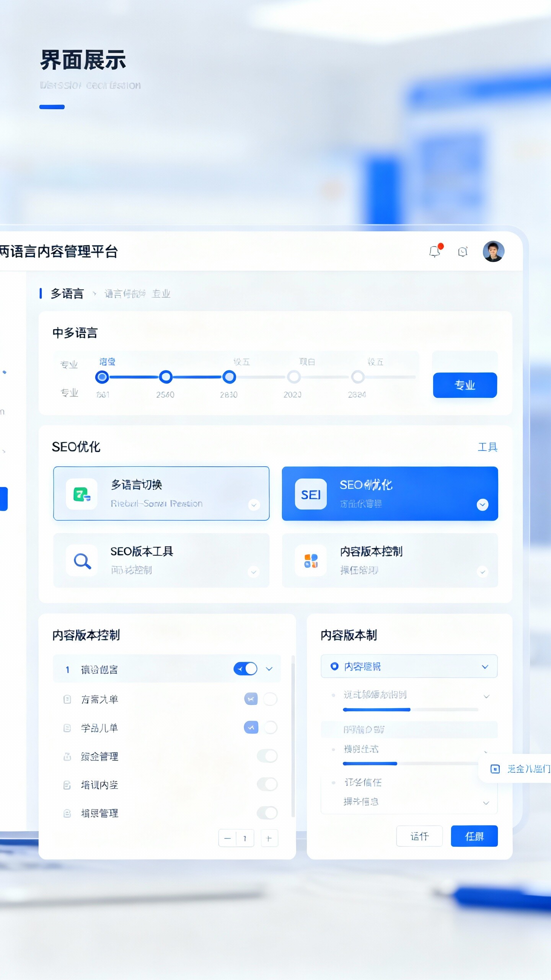551x980 pixels.
Task: Click the white 运仟 button
Action: coord(419,836)
